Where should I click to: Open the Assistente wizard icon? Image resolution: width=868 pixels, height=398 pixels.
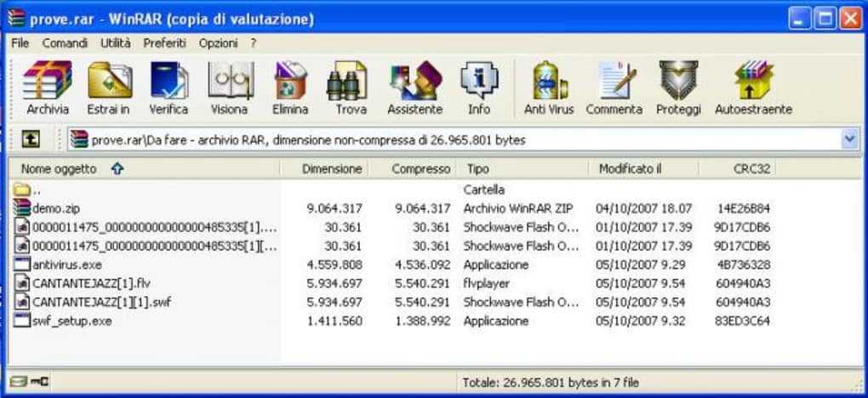(416, 80)
